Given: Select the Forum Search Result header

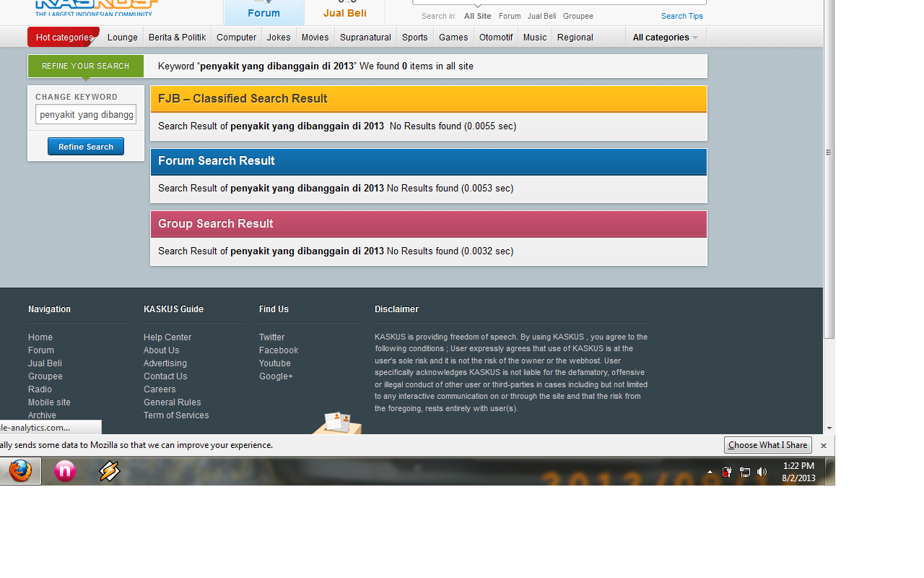Looking at the screenshot, I should 429,161.
